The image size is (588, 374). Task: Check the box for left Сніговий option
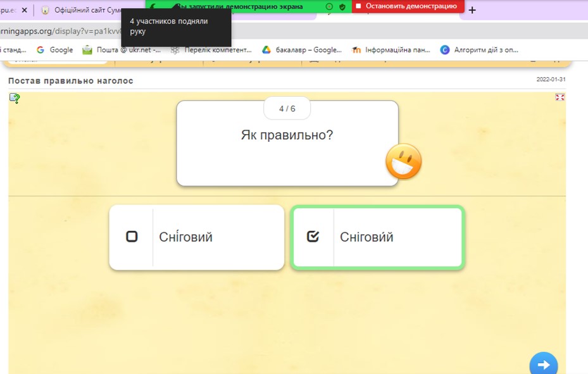(x=132, y=237)
